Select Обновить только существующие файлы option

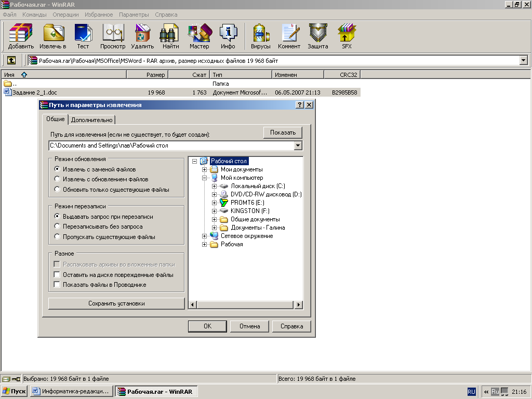point(57,189)
